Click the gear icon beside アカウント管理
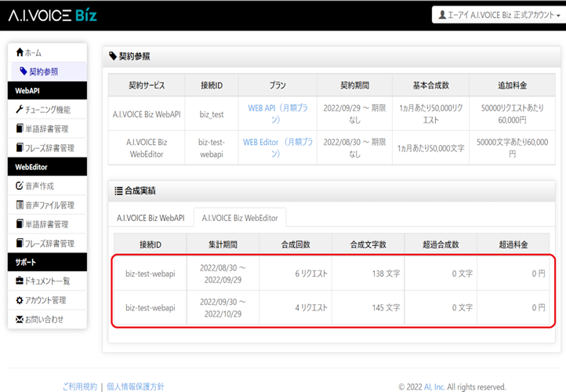 (x=20, y=300)
